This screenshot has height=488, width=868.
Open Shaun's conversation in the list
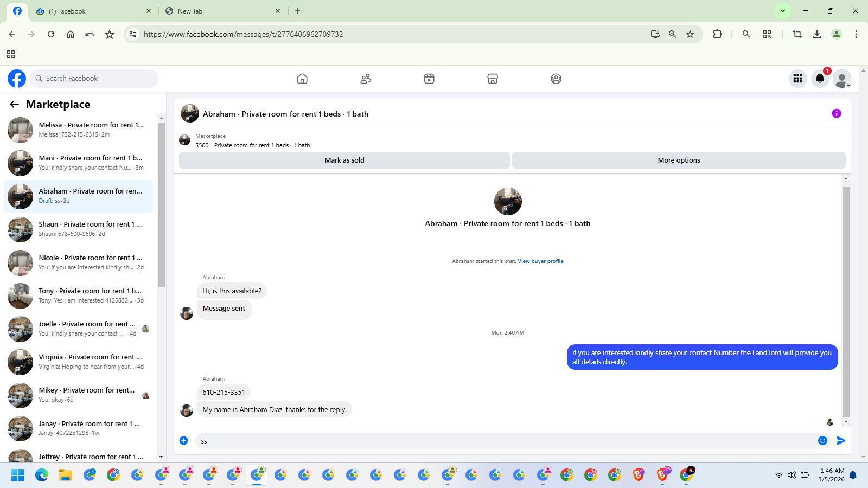pyautogui.click(x=79, y=229)
